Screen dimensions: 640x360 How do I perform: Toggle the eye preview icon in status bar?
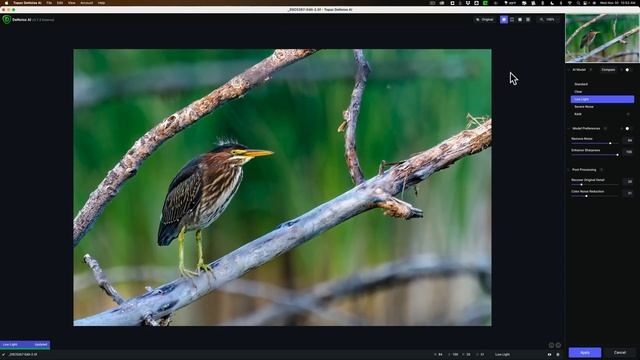pos(549,354)
